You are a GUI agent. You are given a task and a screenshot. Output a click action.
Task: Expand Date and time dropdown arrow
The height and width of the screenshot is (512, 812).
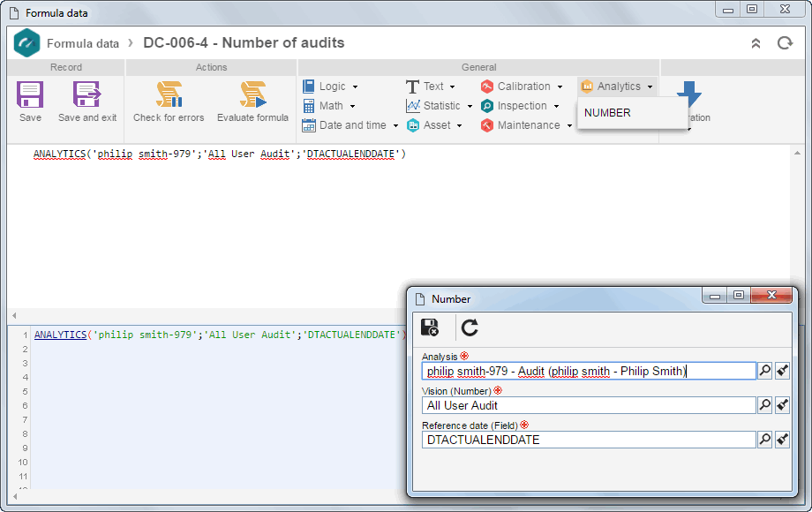(x=395, y=126)
